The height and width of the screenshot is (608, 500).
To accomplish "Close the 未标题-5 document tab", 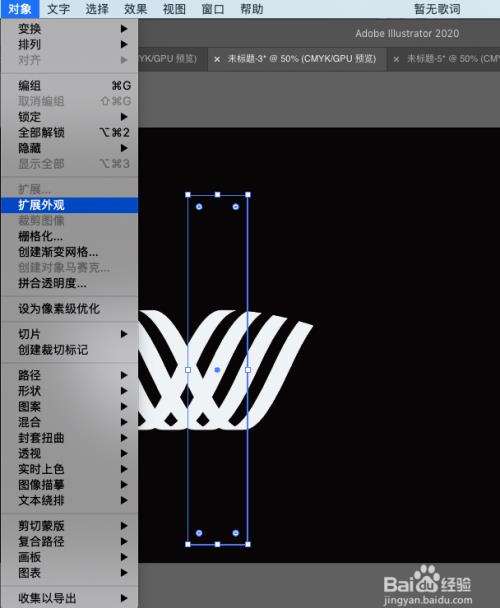I will 396,59.
